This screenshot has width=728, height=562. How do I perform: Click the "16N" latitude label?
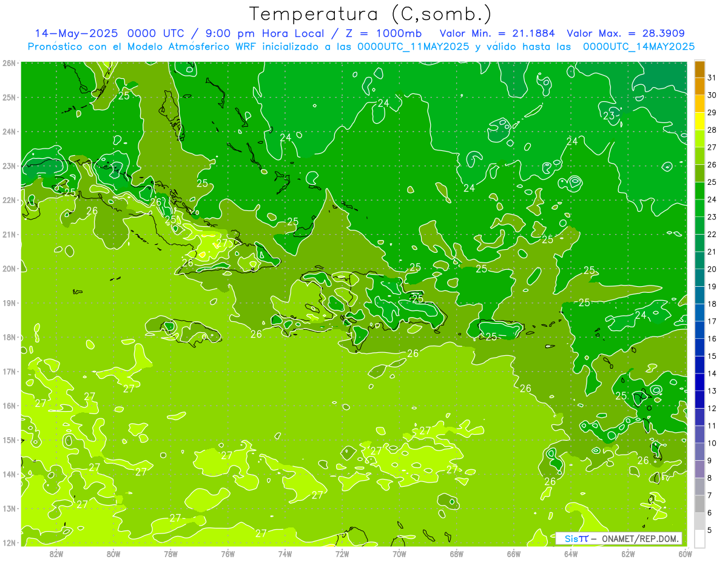pos(9,406)
